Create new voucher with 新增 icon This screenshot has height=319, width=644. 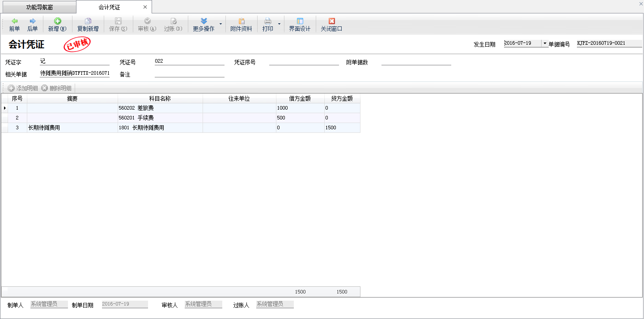[57, 21]
